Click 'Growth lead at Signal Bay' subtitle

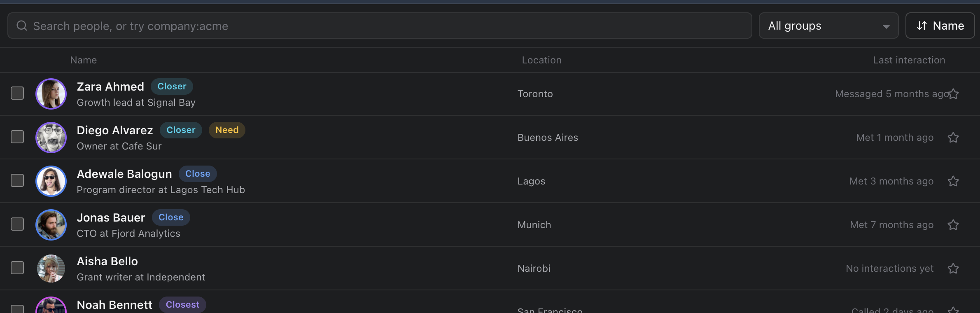pos(136,103)
